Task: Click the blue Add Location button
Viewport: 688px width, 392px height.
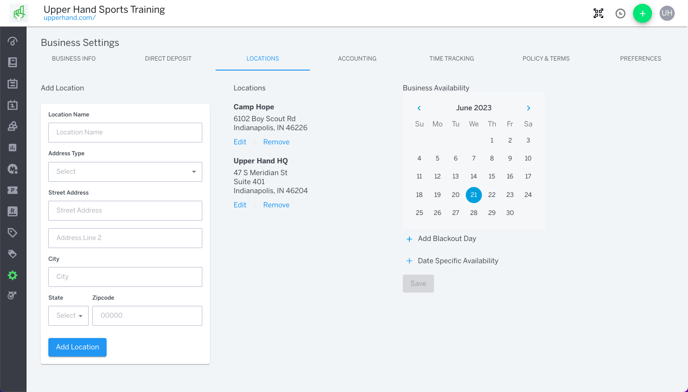Action: (x=77, y=347)
